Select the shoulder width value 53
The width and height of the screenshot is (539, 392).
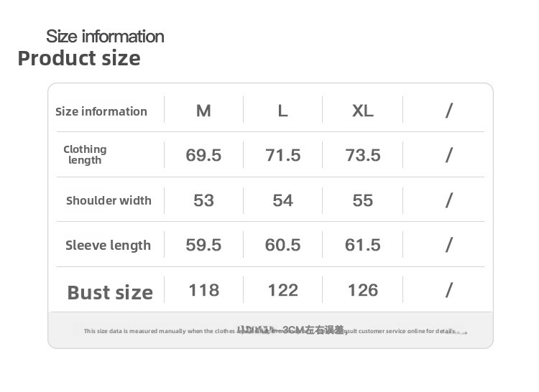(203, 200)
